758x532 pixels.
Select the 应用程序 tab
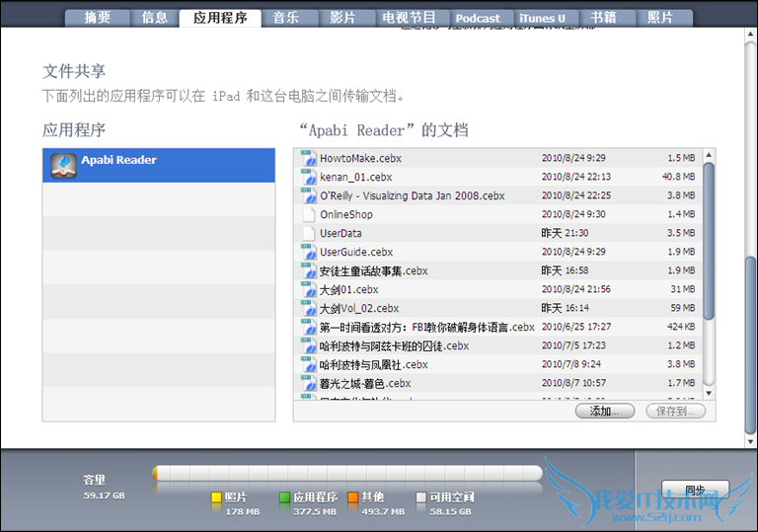click(220, 18)
